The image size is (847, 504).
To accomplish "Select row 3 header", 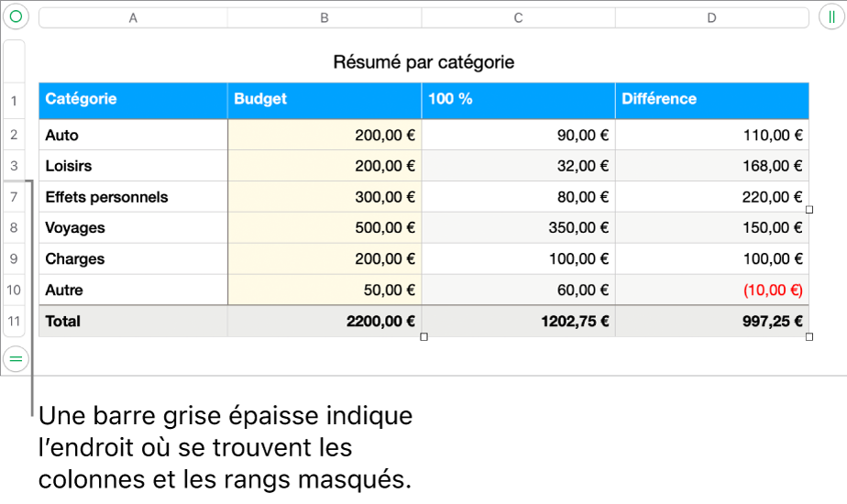I will click(15, 166).
